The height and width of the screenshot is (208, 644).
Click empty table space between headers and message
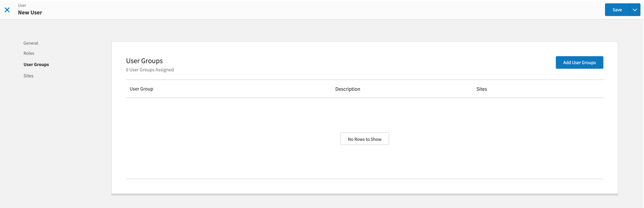[364, 115]
